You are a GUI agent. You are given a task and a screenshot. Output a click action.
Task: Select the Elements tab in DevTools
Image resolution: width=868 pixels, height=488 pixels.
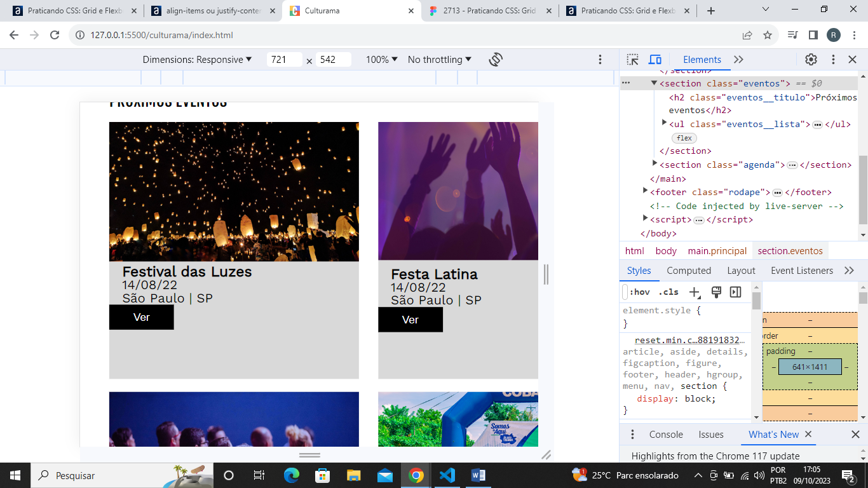tap(702, 59)
